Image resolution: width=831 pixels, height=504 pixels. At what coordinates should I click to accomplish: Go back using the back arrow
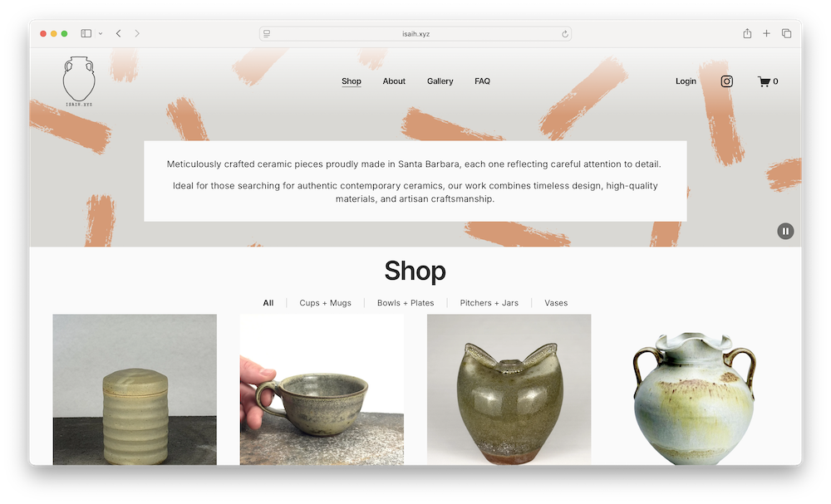[119, 33]
